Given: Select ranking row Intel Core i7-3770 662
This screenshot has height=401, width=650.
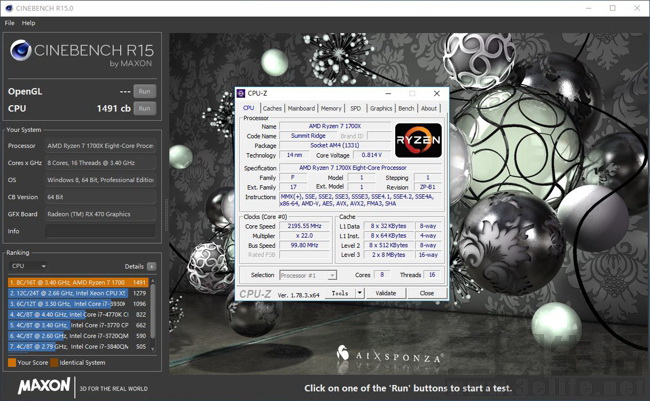Looking at the screenshot, I should tap(78, 325).
